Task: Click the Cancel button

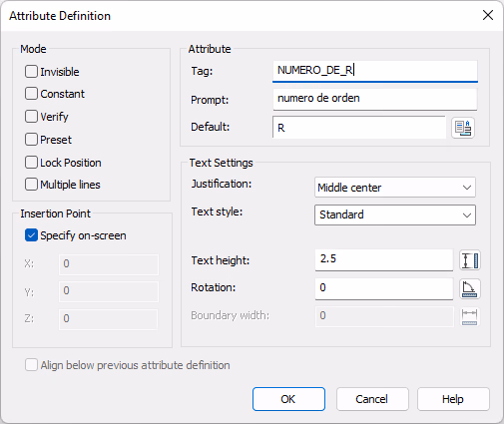Action: click(x=372, y=399)
